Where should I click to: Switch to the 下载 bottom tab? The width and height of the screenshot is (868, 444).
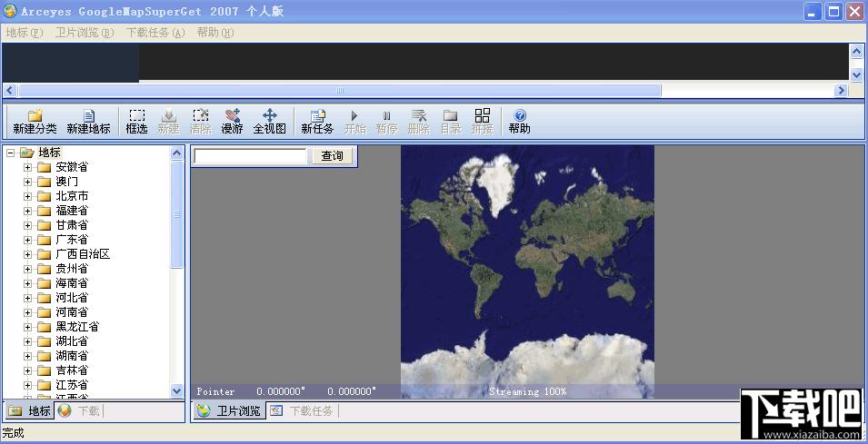point(80,410)
